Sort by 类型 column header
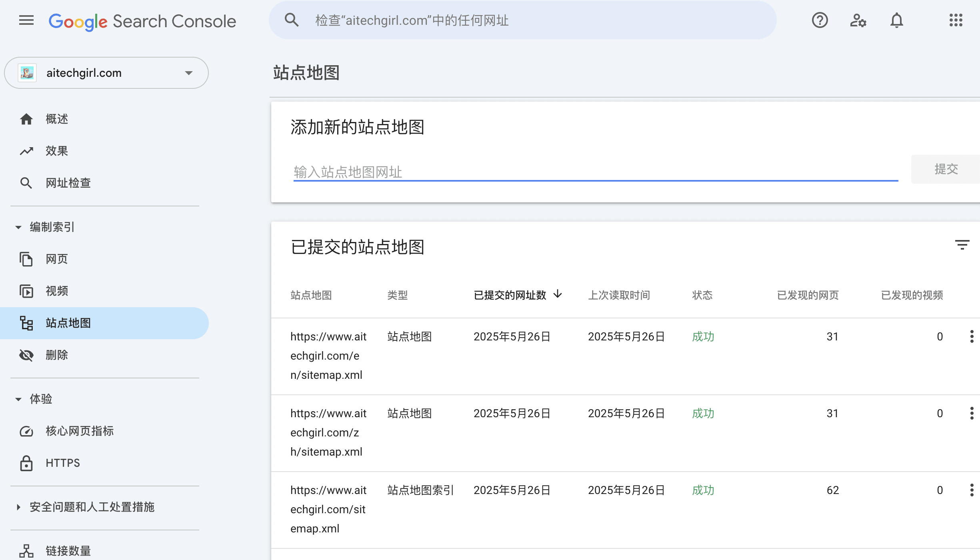 point(398,295)
